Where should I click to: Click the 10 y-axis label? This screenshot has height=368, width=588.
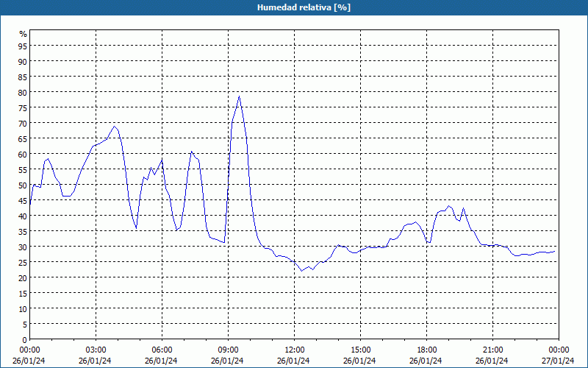[23, 308]
